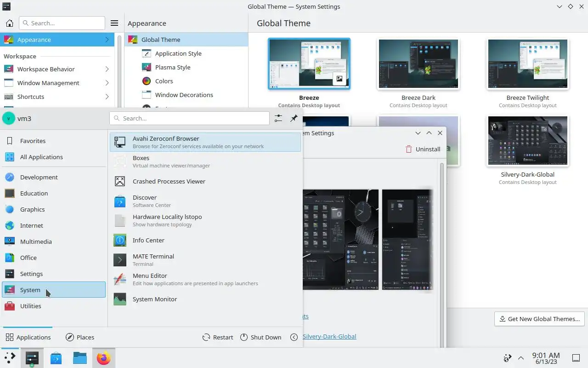Open Education category

pyautogui.click(x=54, y=193)
